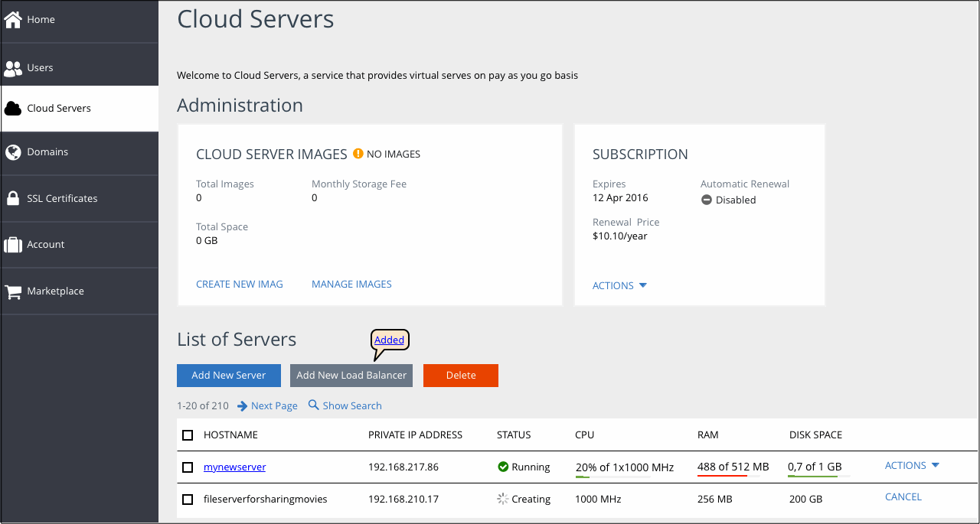Click the Cloud Servers cloud icon
Screen dimensions: 980x524
pos(13,109)
